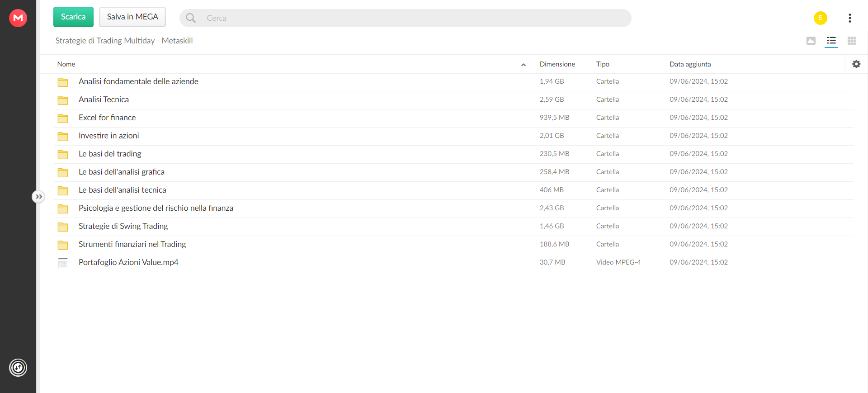The width and height of the screenshot is (868, 393).
Task: Click video file icon of Portafoglio Azioni Value.mp4
Action: pyautogui.click(x=63, y=263)
